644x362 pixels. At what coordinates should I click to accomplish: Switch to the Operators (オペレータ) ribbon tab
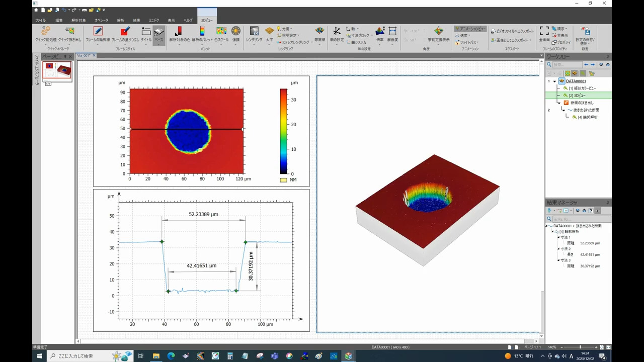(101, 20)
